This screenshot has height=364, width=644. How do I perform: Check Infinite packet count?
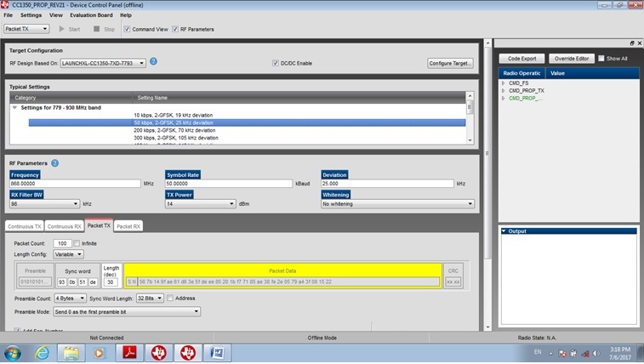click(77, 243)
